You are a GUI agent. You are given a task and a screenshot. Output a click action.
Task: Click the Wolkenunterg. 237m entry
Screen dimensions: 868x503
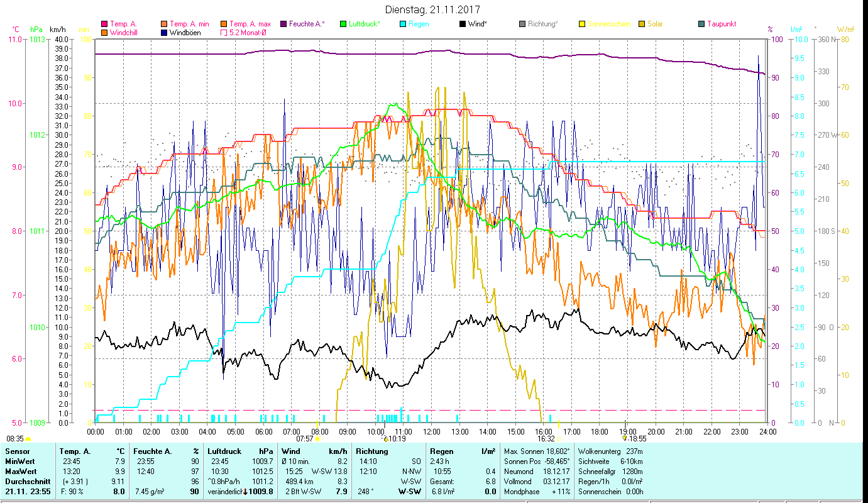pos(610,451)
